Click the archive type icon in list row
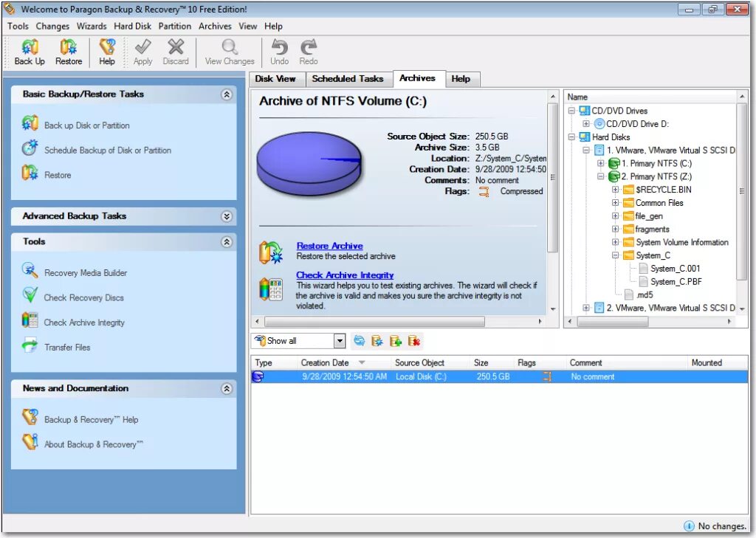The width and height of the screenshot is (756, 538). [258, 376]
